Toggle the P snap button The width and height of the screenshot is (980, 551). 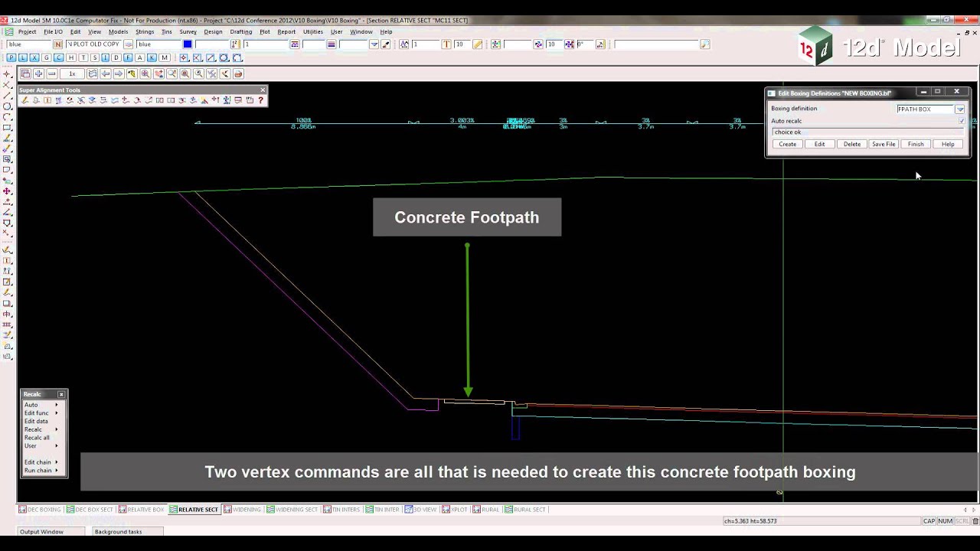11,57
